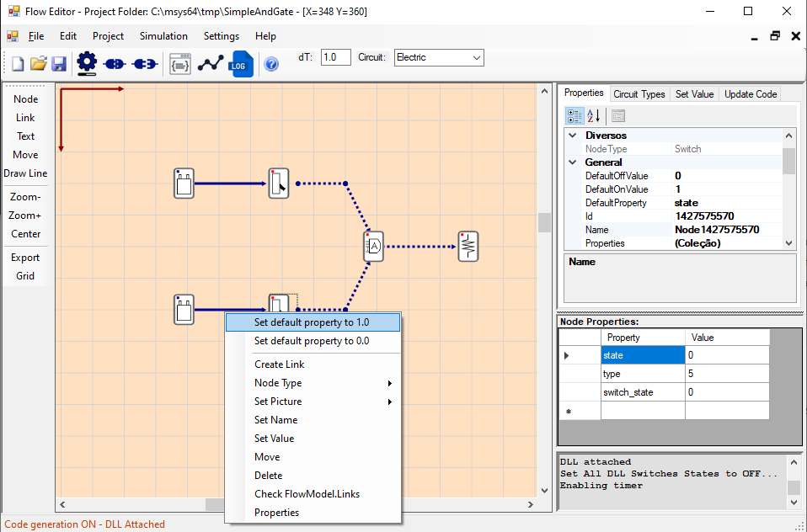Choose Set default property to 0.0

313,341
